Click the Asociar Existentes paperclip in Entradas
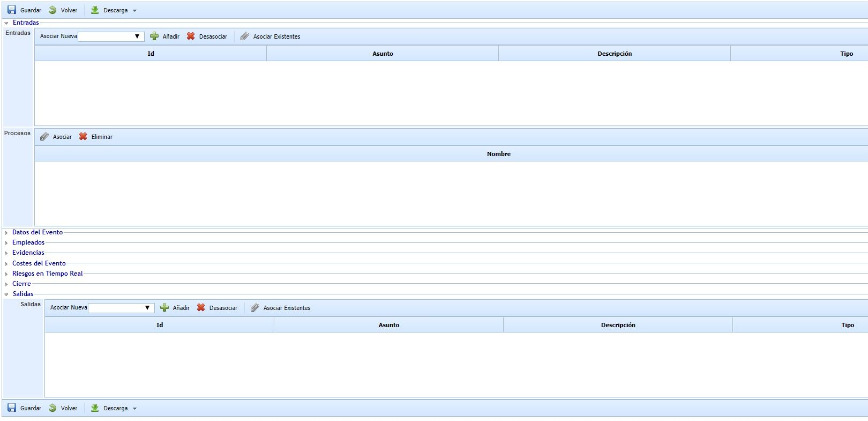 pyautogui.click(x=245, y=36)
